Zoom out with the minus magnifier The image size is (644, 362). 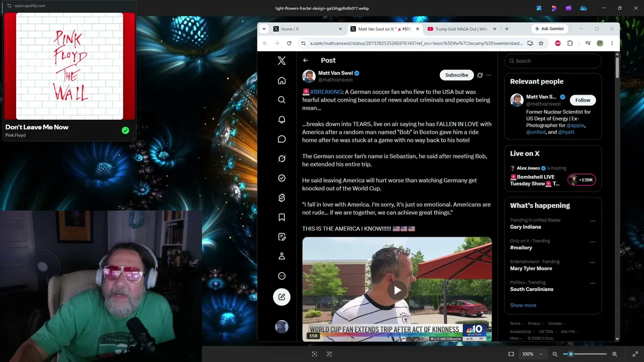pos(555,354)
